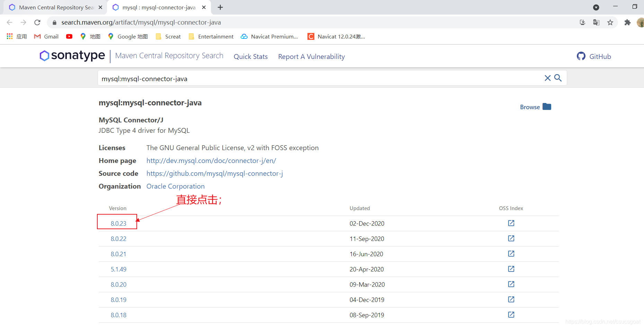Open OSS Index link for version 8.0.18
The width and height of the screenshot is (644, 328).
click(511, 314)
